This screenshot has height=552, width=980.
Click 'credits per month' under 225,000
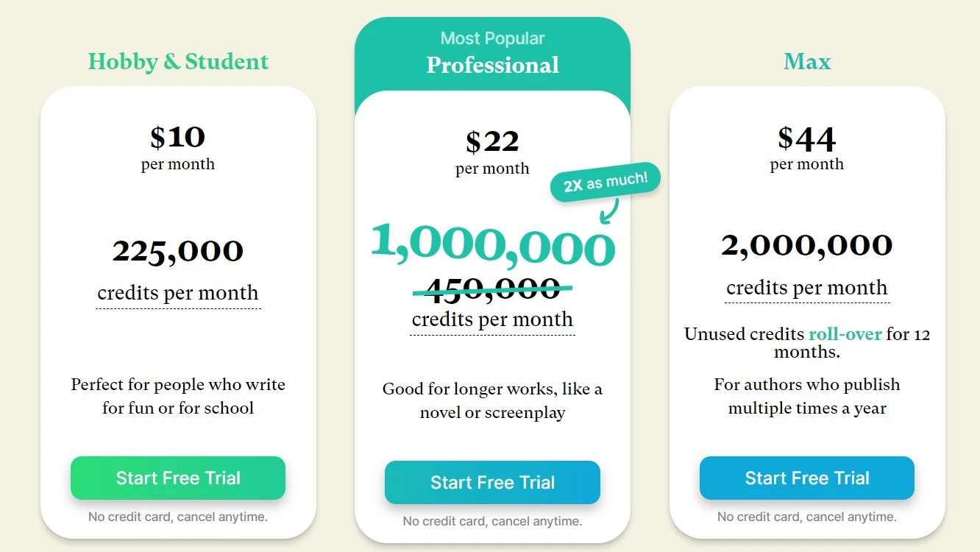(178, 293)
